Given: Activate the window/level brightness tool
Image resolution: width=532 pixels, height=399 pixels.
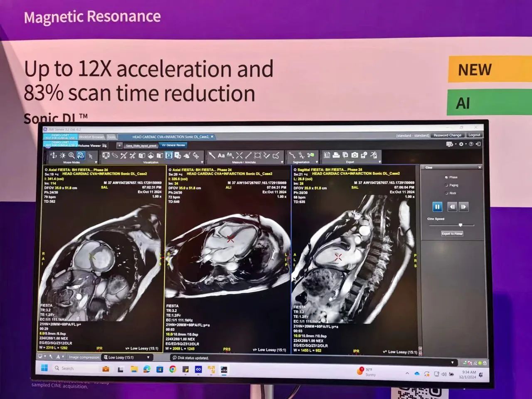Looking at the screenshot, I should [62, 155].
